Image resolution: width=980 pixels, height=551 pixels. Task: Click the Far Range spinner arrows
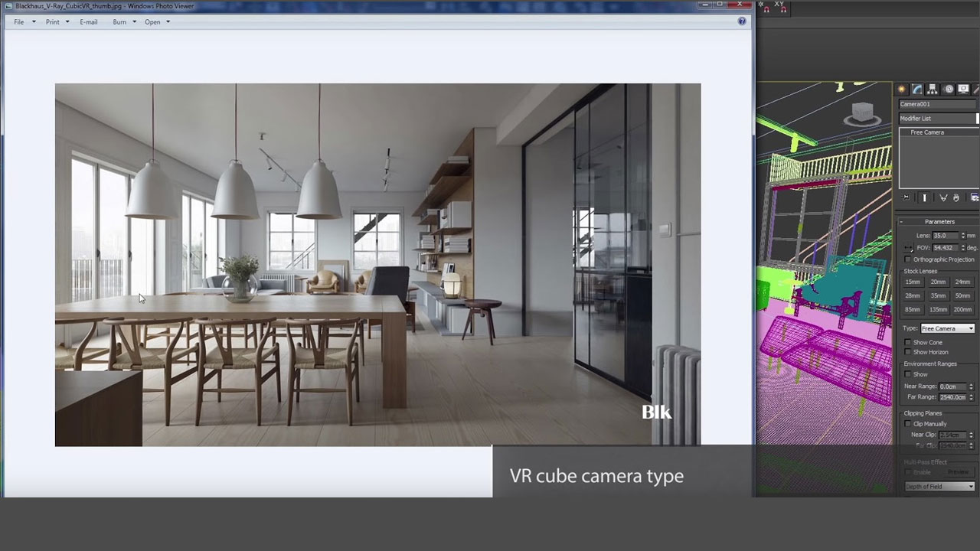coord(972,397)
